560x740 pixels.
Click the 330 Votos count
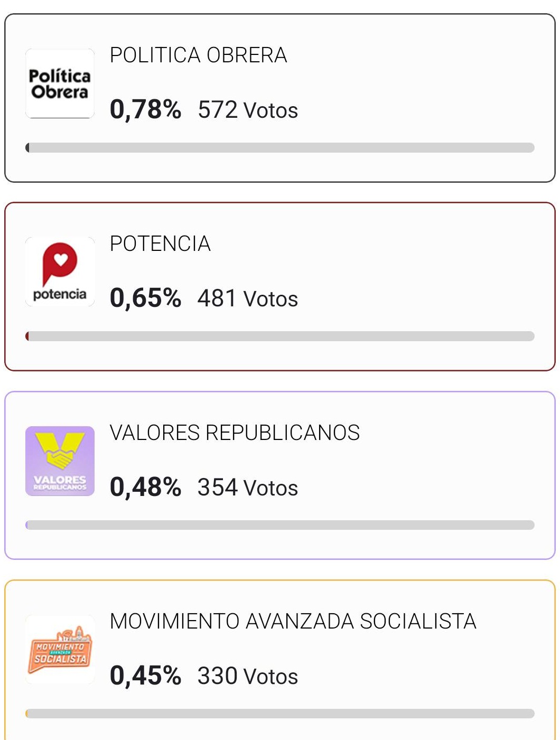248,676
